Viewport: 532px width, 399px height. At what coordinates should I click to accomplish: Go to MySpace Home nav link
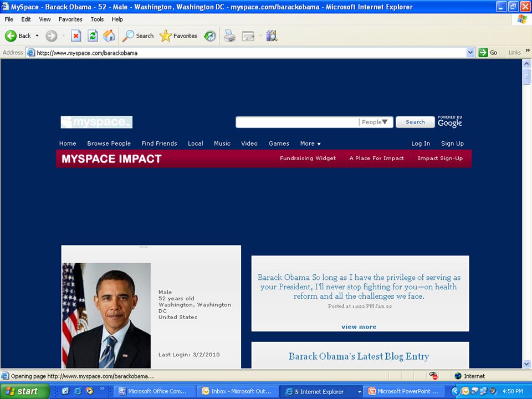click(68, 144)
